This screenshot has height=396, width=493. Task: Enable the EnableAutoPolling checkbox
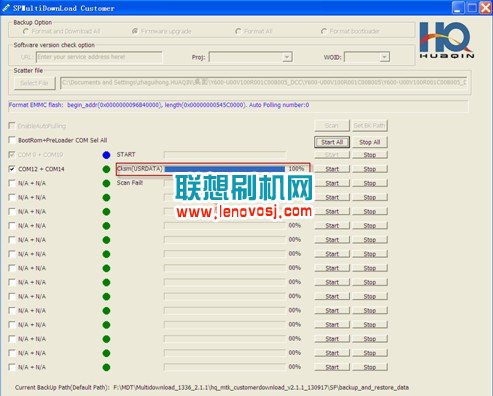12,125
